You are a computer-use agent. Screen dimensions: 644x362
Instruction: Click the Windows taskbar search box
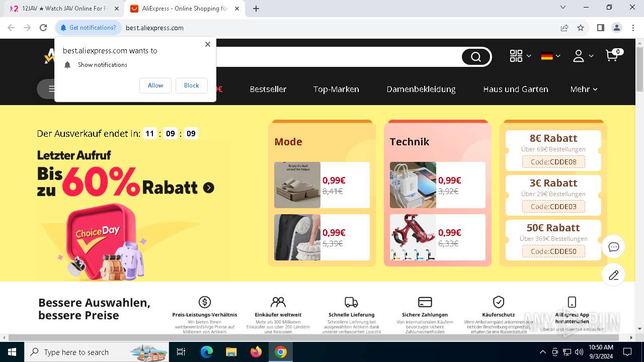click(96, 352)
